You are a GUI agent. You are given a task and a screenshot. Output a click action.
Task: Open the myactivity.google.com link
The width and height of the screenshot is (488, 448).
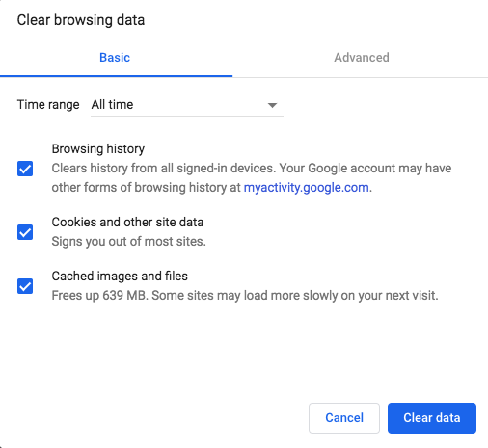(x=306, y=188)
